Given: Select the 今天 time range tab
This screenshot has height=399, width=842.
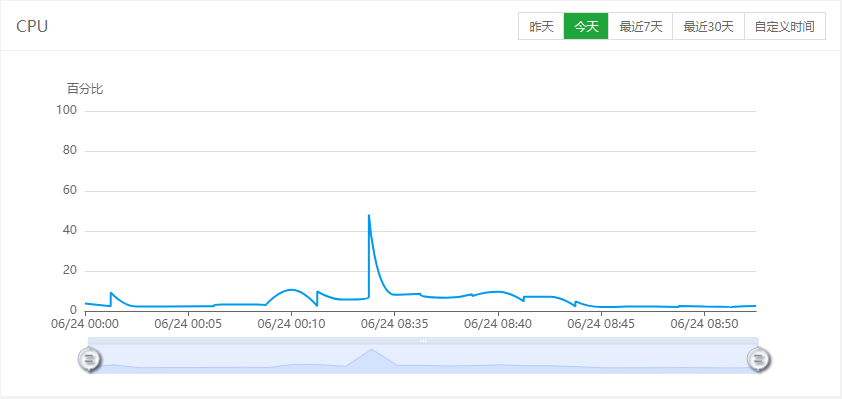Looking at the screenshot, I should point(586,27).
